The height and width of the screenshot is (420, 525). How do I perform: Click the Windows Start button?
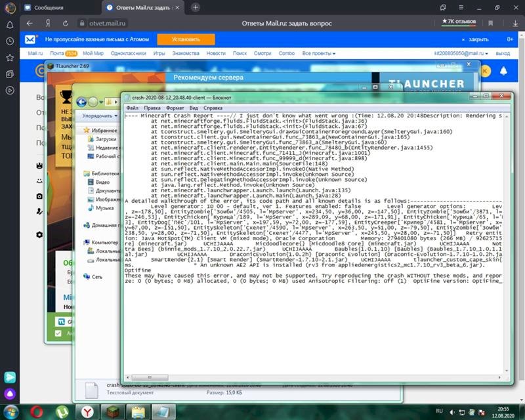pos(11,411)
